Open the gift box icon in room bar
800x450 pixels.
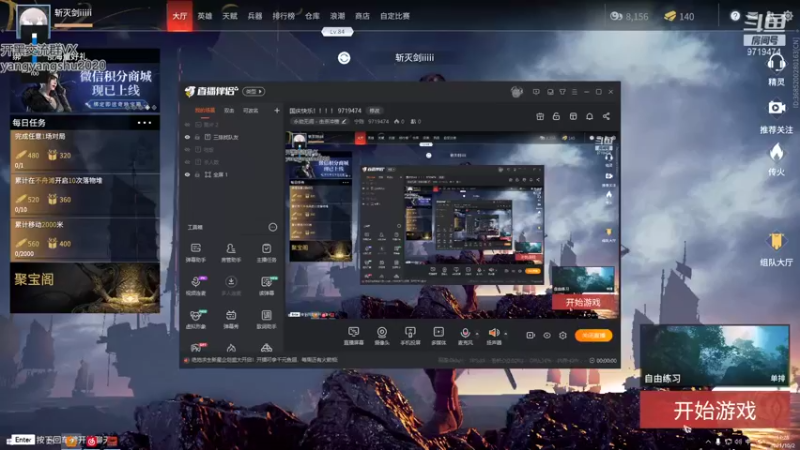pos(540,116)
